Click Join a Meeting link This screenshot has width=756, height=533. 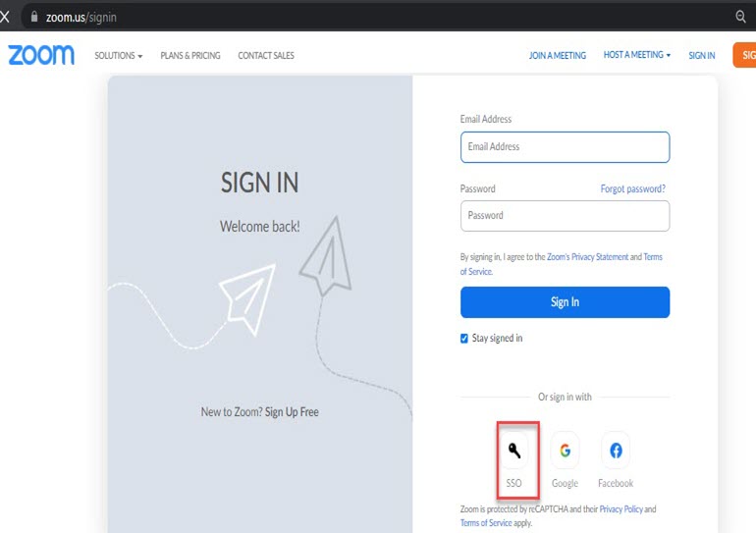(x=557, y=56)
